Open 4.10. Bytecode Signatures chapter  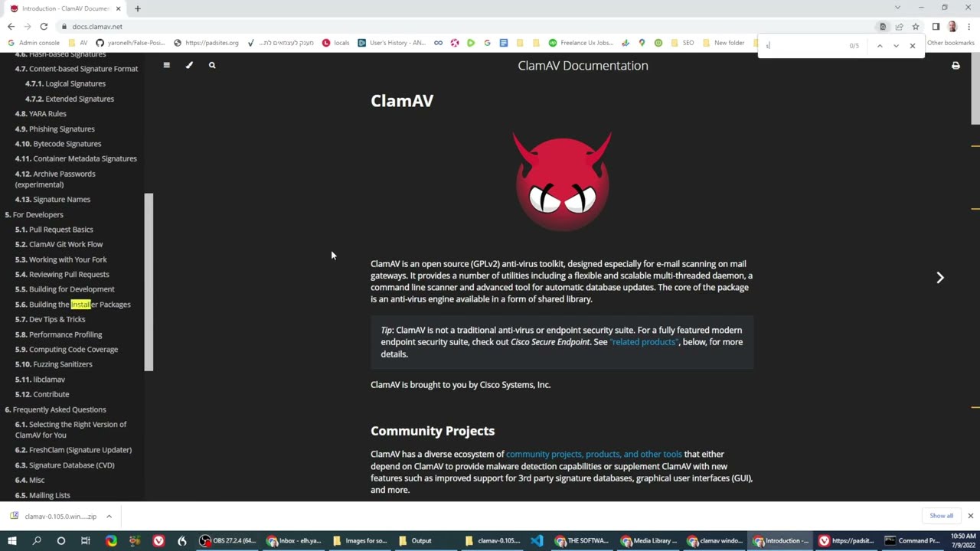point(58,144)
